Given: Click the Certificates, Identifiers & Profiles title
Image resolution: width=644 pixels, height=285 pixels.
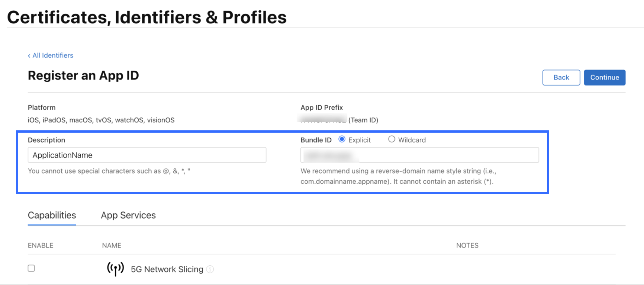Looking at the screenshot, I should (147, 17).
